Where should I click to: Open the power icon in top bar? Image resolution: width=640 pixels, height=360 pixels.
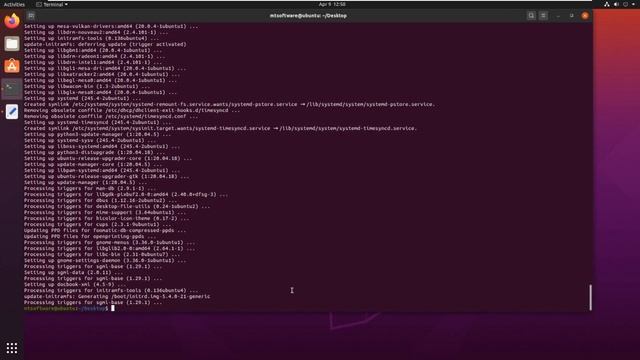[x=625, y=4]
